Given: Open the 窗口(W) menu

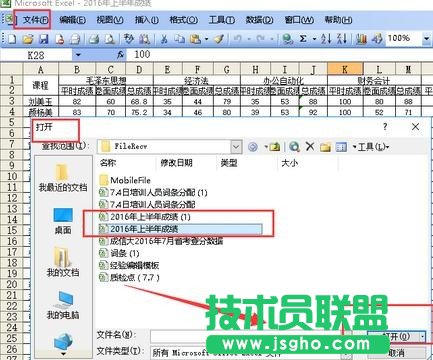Looking at the screenshot, I should (299, 20).
